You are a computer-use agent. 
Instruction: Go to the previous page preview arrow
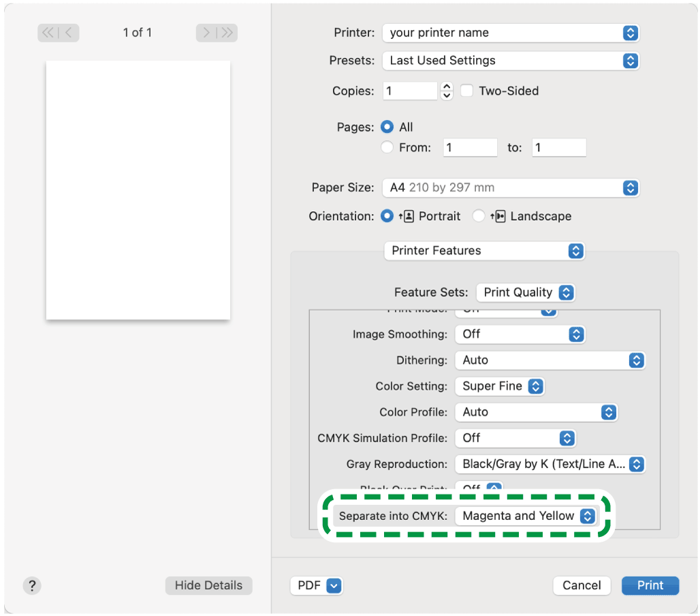pos(70,33)
